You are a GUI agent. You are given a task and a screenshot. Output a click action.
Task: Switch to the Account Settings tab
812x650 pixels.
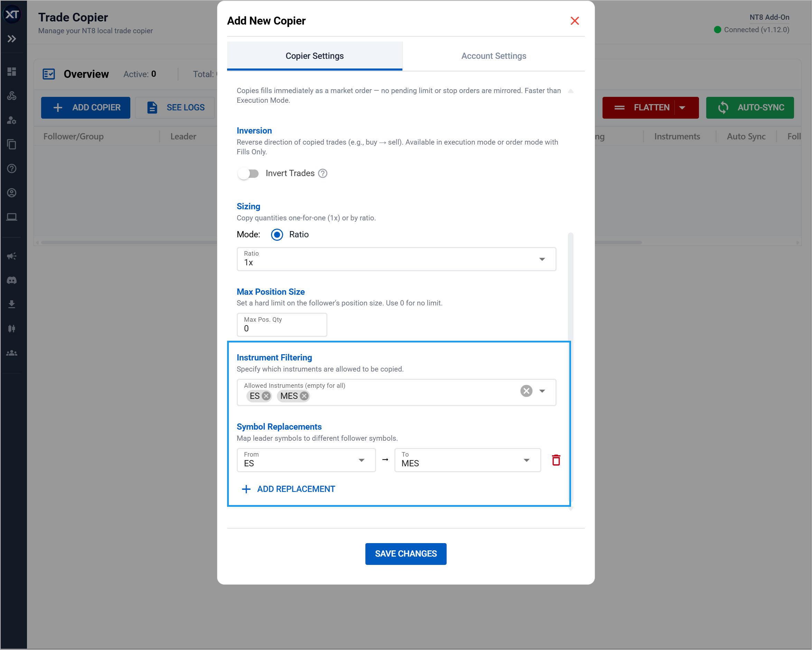click(x=494, y=55)
